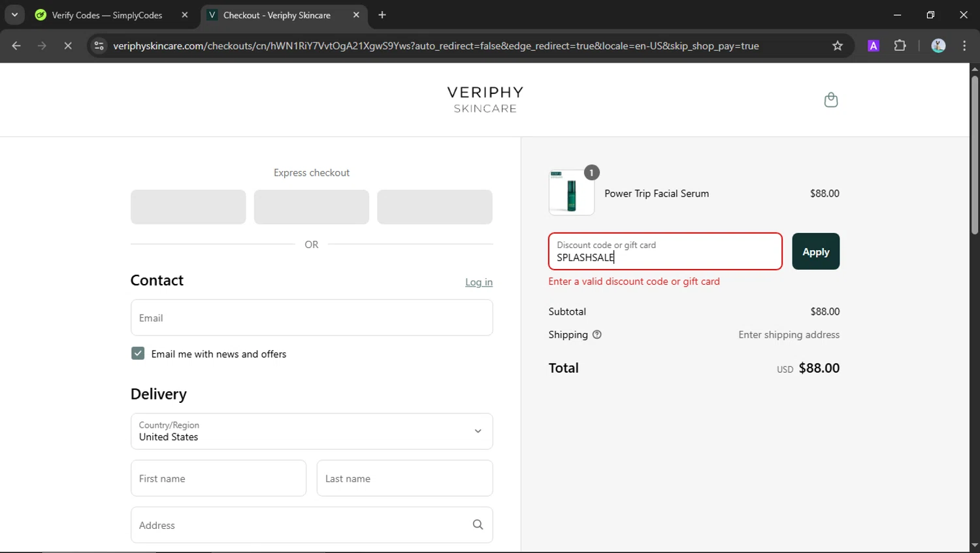This screenshot has width=980, height=553.
Task: Click the discount code input field
Action: 665,251
